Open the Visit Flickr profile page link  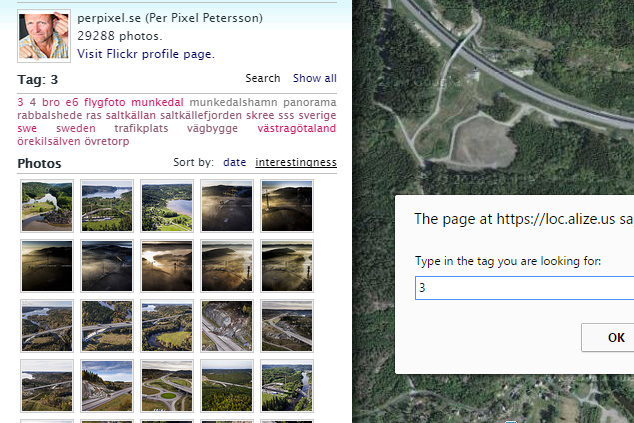(146, 54)
